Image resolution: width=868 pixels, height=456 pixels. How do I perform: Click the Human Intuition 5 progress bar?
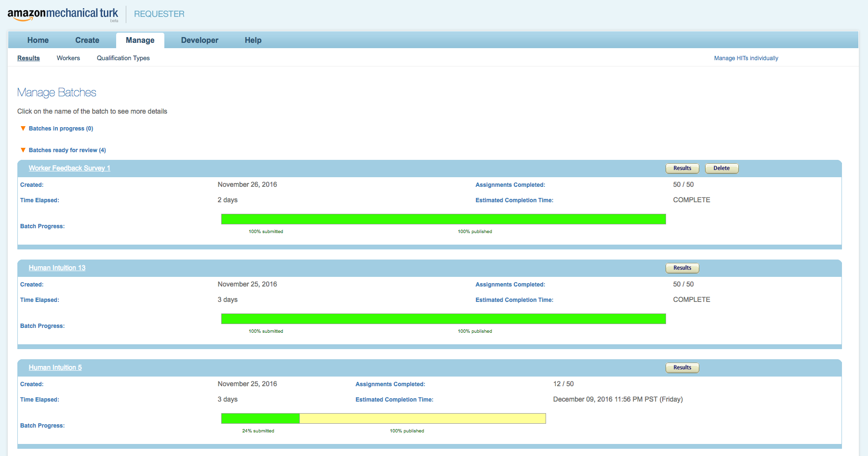pos(383,418)
